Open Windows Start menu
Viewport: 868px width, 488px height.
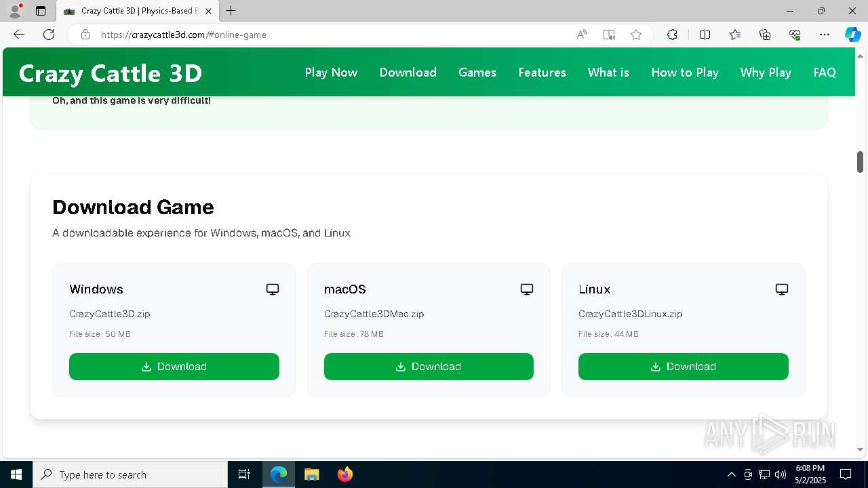coord(16,474)
